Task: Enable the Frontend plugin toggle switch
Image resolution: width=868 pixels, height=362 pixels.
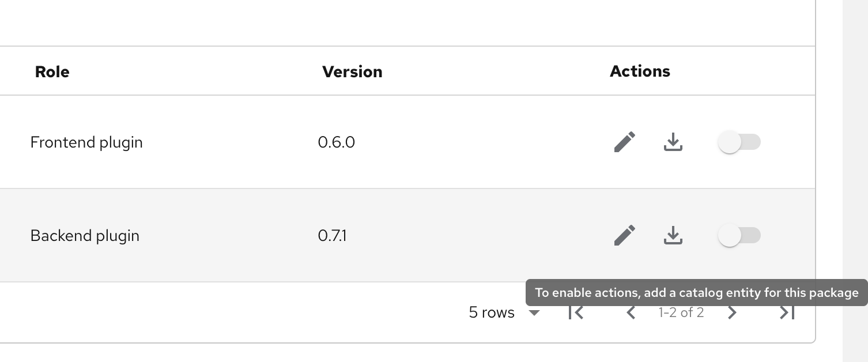Action: (739, 142)
